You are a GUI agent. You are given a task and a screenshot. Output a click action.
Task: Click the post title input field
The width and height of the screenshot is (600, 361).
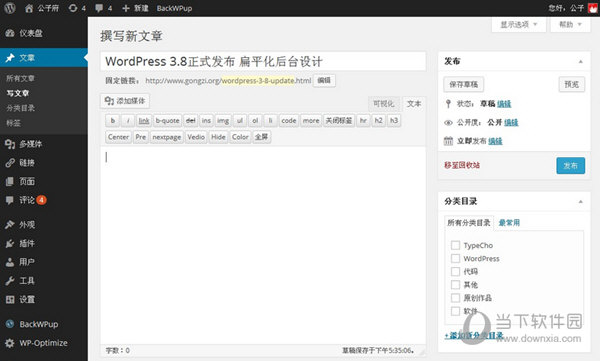(263, 61)
